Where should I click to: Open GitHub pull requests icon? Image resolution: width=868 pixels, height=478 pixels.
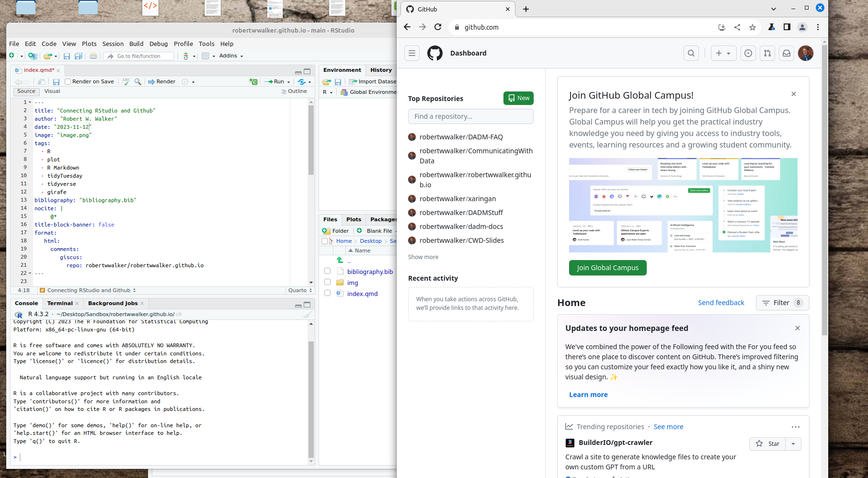(767, 53)
